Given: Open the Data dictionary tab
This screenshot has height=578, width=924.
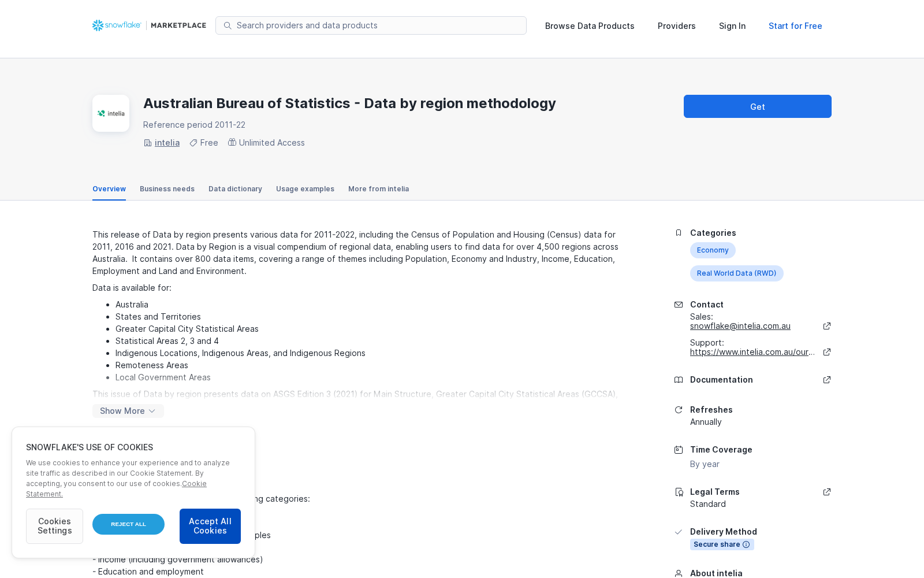Looking at the screenshot, I should pos(235,189).
